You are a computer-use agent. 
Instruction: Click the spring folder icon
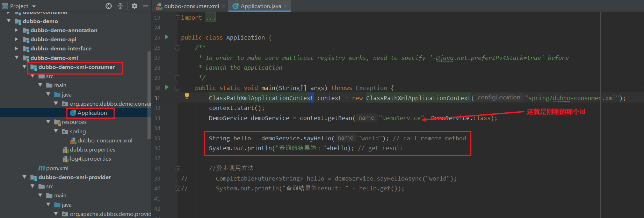coord(65,132)
